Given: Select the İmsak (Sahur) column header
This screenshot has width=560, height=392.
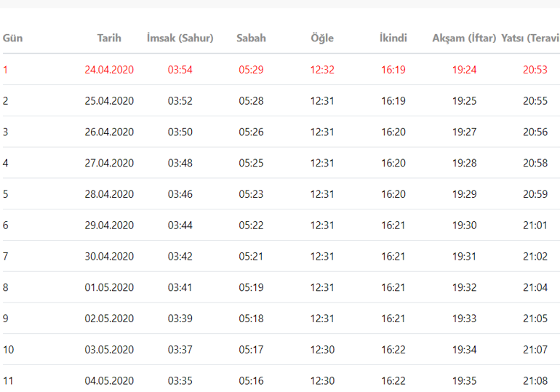Looking at the screenshot, I should tap(180, 38).
